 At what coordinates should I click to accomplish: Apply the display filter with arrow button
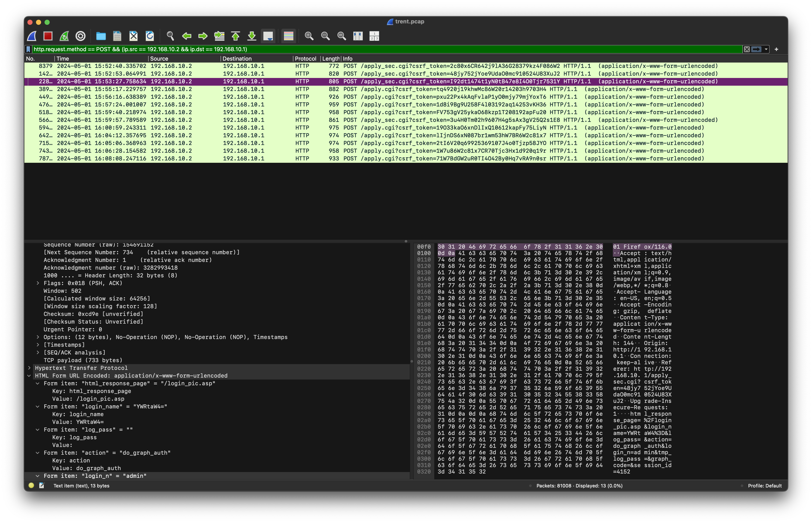point(756,49)
